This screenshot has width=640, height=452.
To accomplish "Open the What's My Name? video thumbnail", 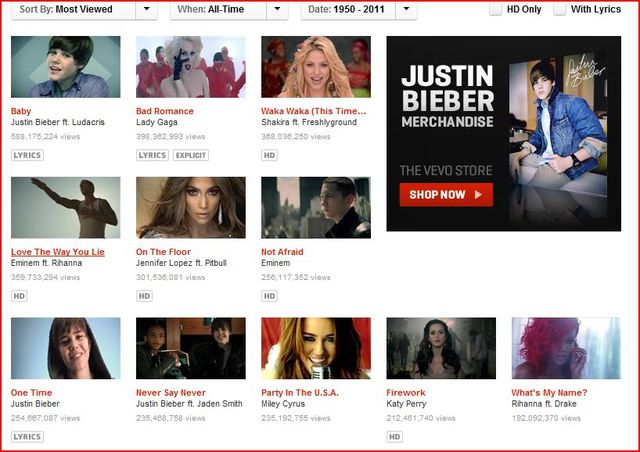I will [x=567, y=348].
